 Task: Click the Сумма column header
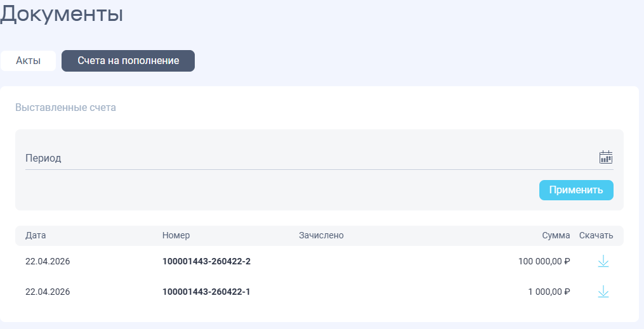(x=556, y=235)
